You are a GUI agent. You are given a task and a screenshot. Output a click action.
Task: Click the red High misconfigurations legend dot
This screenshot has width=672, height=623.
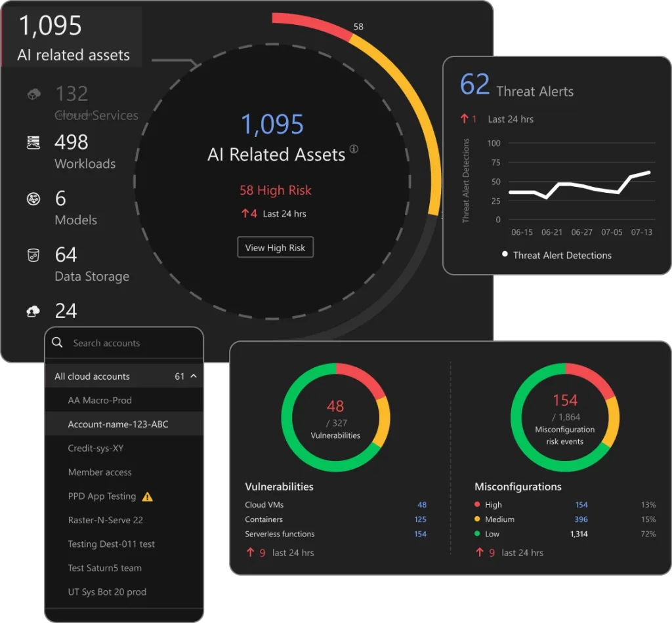477,505
